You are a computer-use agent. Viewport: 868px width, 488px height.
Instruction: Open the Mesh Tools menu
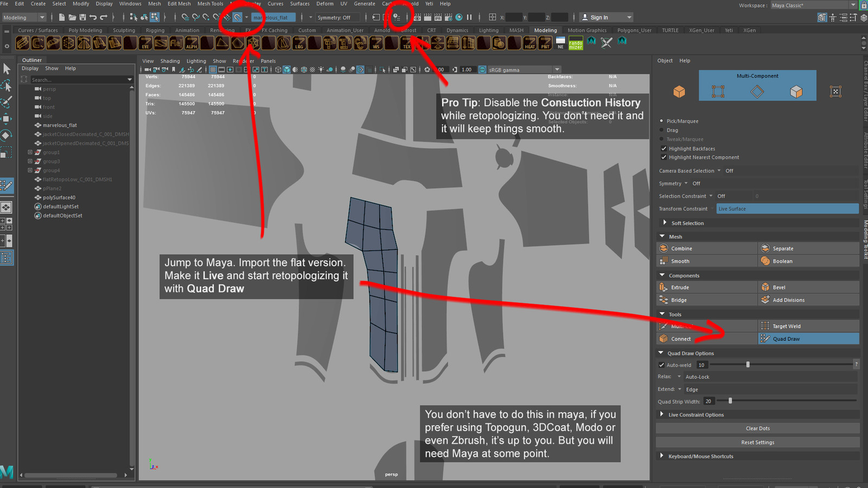[210, 4]
